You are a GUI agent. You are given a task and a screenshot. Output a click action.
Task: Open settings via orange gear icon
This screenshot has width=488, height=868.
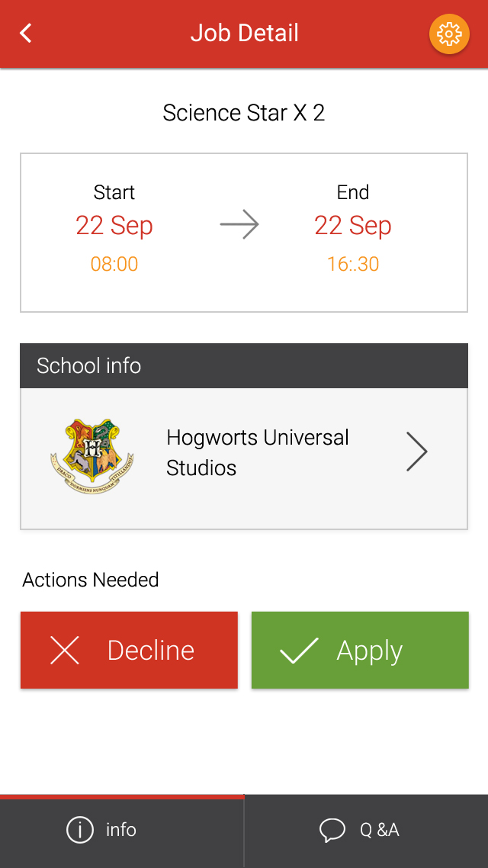449,34
